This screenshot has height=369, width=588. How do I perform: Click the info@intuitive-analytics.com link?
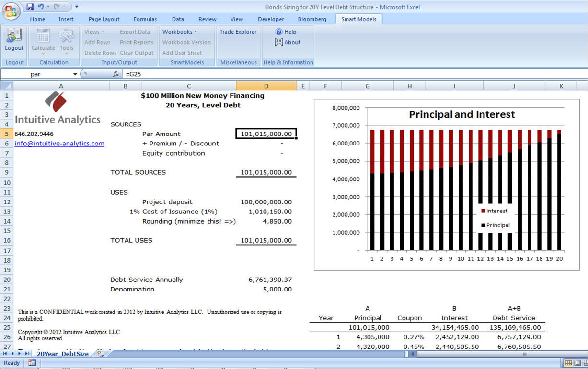click(59, 144)
